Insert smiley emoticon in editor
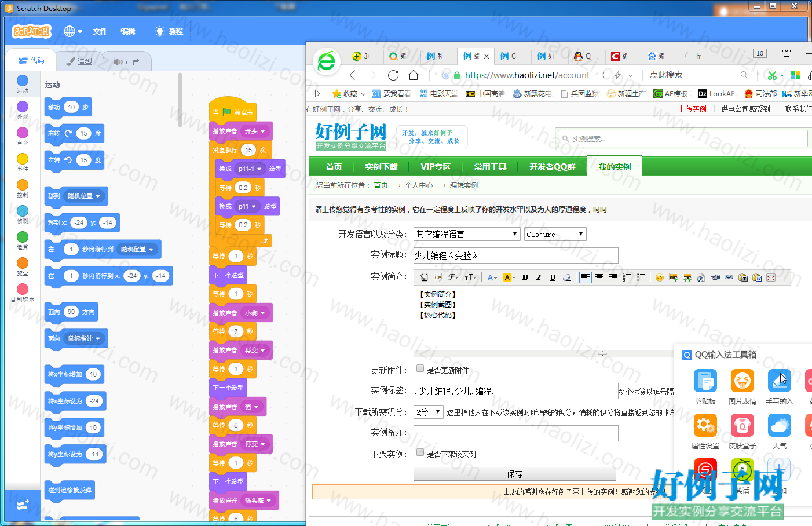This screenshot has width=812, height=526. [659, 277]
